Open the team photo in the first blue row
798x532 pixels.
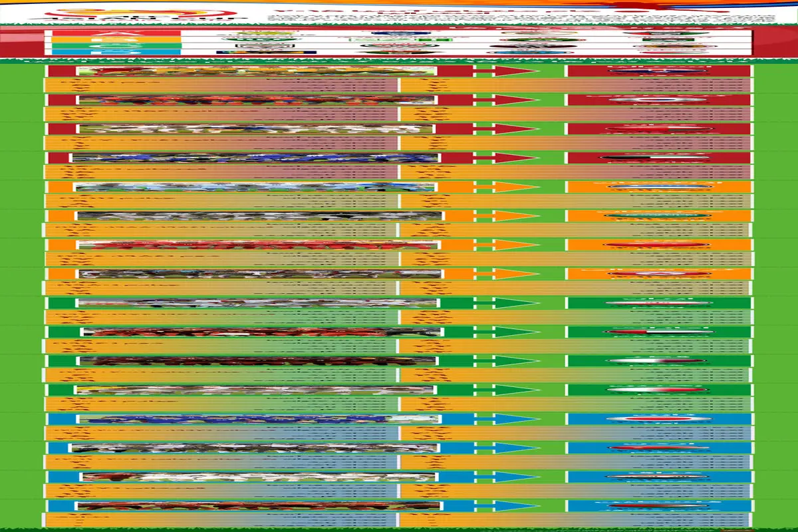[x=256, y=418]
